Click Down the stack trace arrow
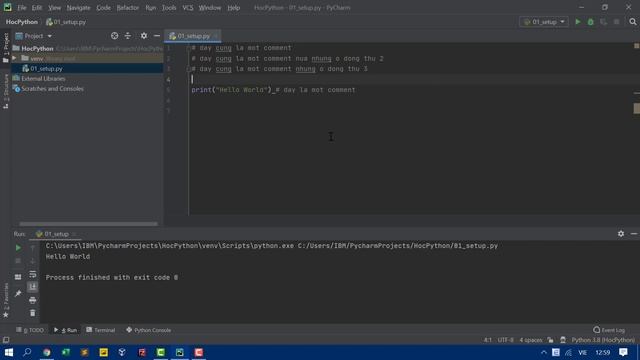Image resolution: width=640 pixels, height=360 pixels. coord(33,261)
